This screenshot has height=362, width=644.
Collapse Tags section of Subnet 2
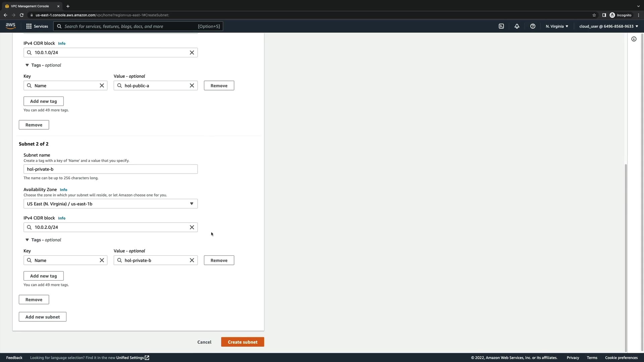[x=27, y=240]
